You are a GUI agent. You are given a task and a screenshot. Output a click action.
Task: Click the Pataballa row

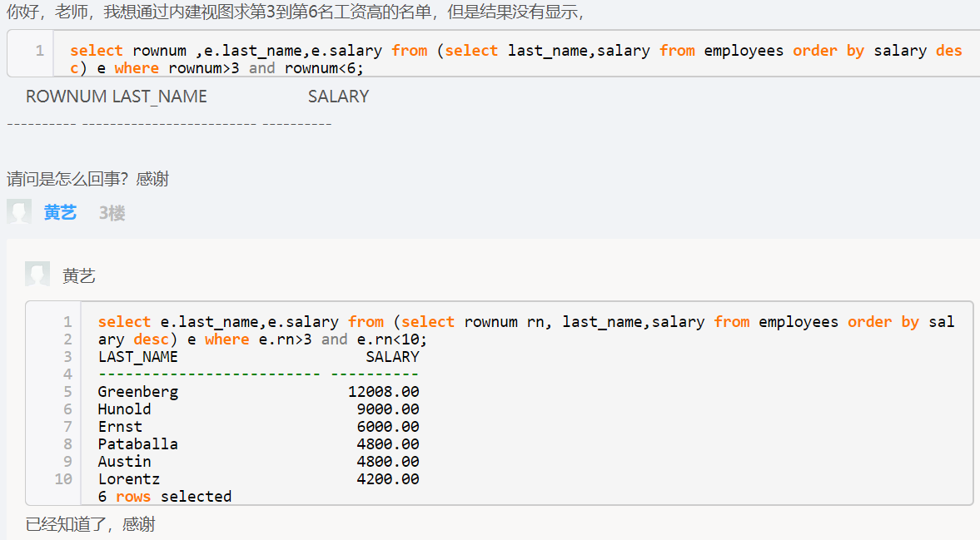pos(258,443)
